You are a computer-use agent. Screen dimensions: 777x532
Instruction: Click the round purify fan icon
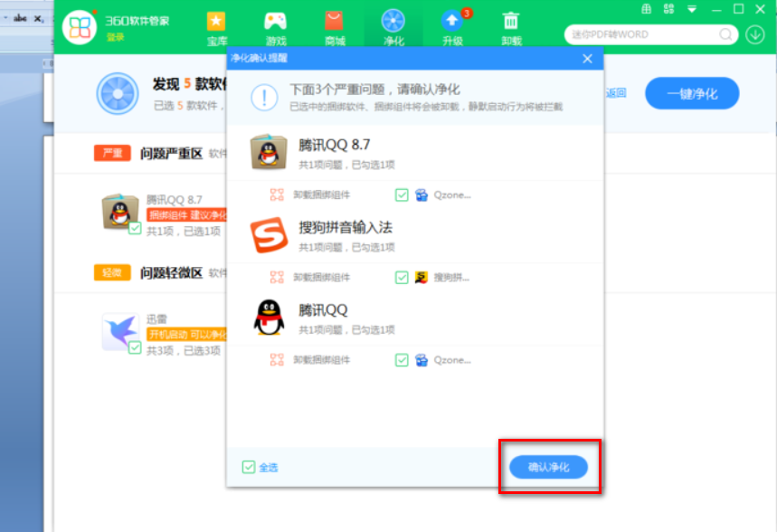coord(118,94)
